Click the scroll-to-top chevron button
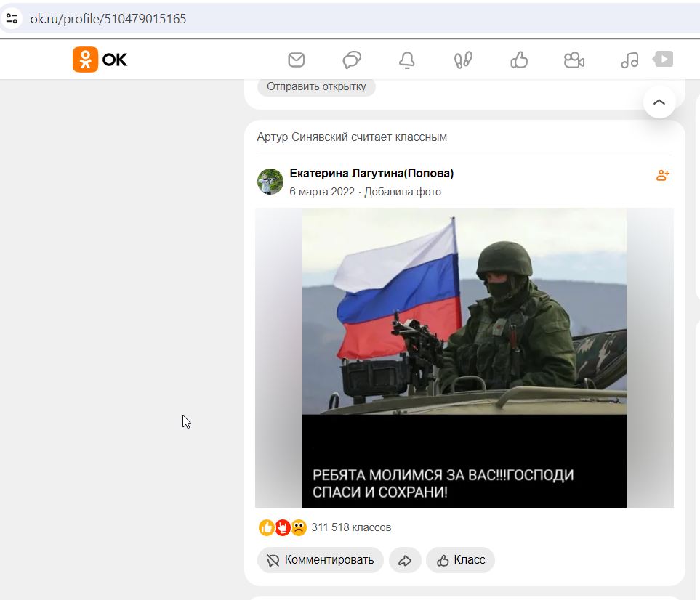The height and width of the screenshot is (600, 700). coord(659,102)
